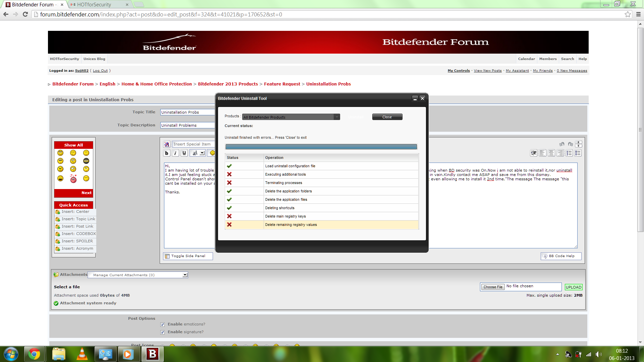The image size is (644, 362).
Task: Open the Insert Special Item dropdown
Action: [x=193, y=144]
